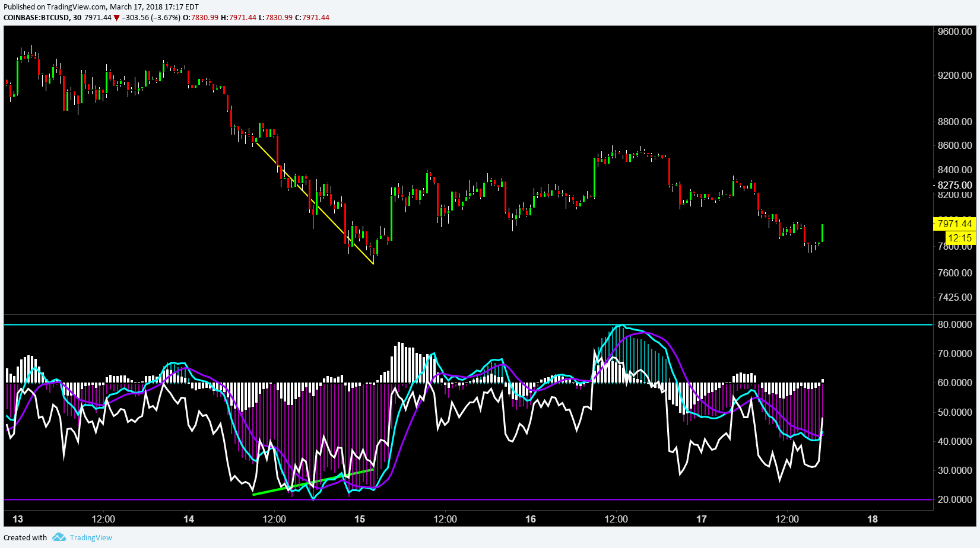Image resolution: width=980 pixels, height=548 pixels.
Task: Click the 8800.00 price axis label
Action: pos(954,122)
